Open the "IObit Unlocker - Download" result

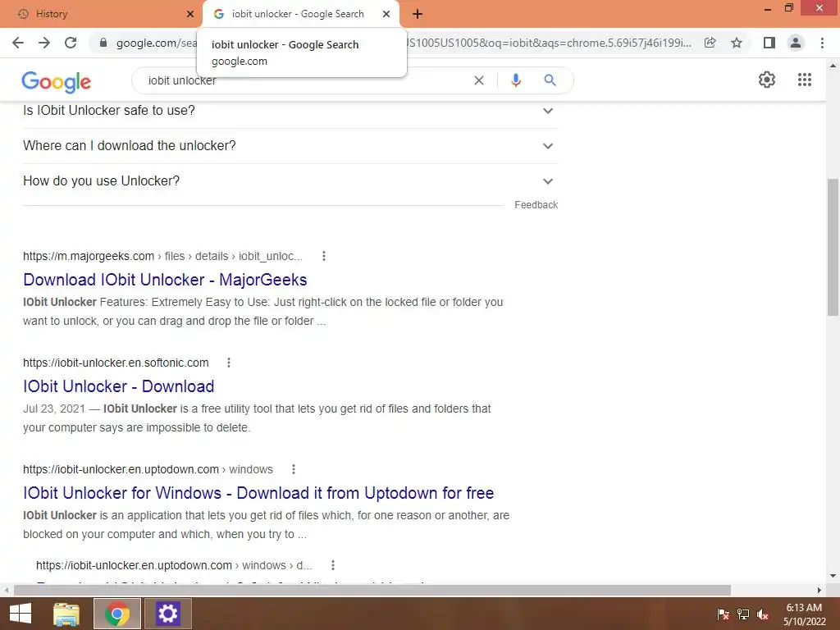coord(118,386)
